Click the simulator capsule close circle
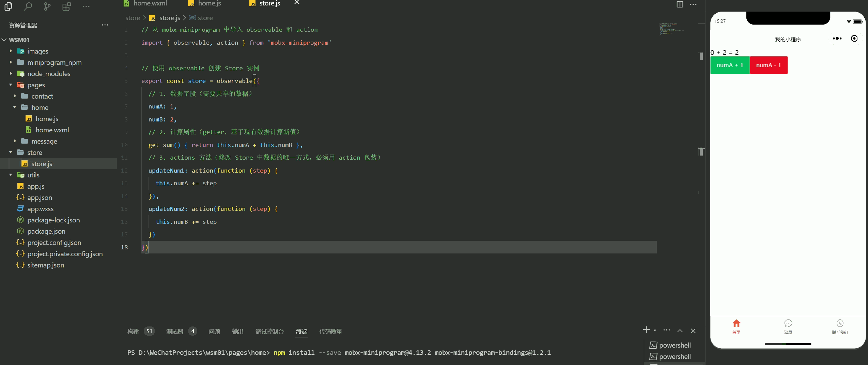The height and width of the screenshot is (365, 868). (854, 39)
